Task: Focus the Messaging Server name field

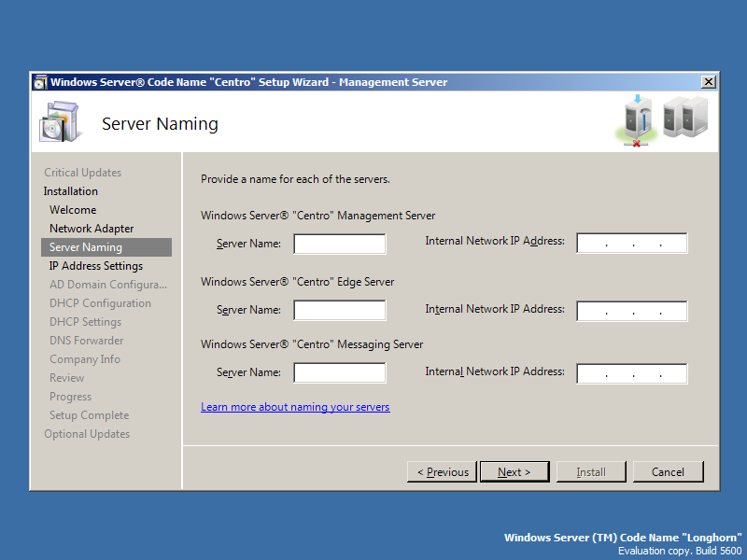Action: pyautogui.click(x=340, y=372)
